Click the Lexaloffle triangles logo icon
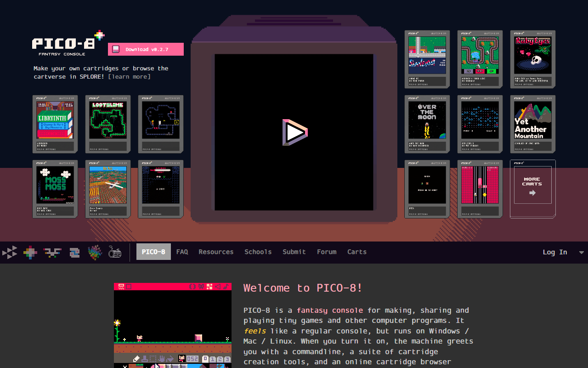 [x=10, y=252]
